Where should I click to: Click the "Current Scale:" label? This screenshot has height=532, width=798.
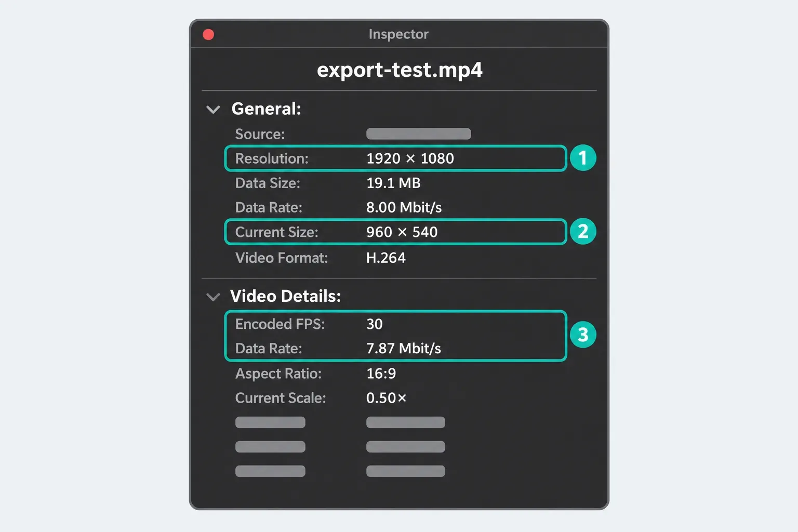281,398
